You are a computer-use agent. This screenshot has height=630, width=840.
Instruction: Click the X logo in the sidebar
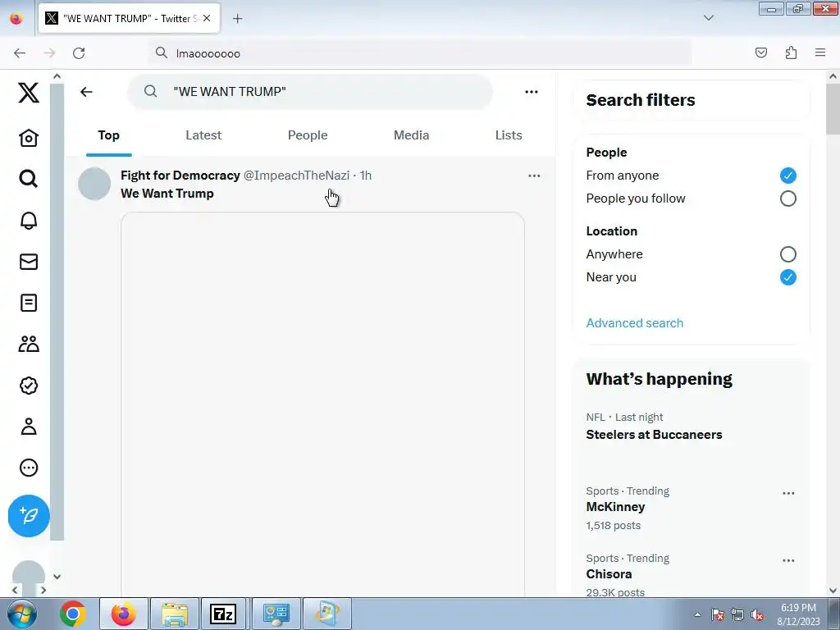point(29,93)
